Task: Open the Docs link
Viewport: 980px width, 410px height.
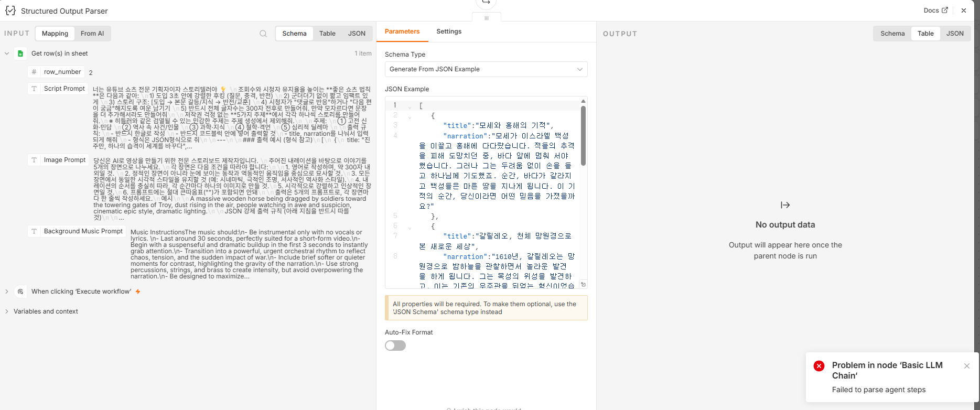Action: pos(935,10)
